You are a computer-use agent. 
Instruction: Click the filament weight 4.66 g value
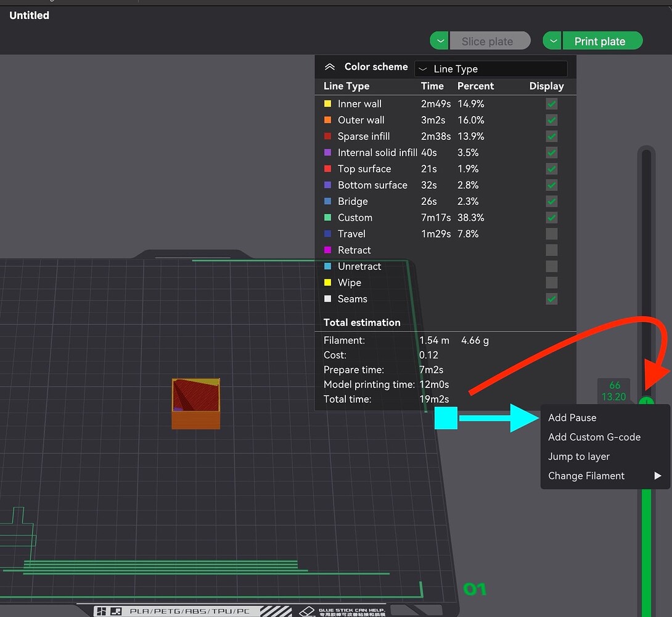tap(475, 341)
